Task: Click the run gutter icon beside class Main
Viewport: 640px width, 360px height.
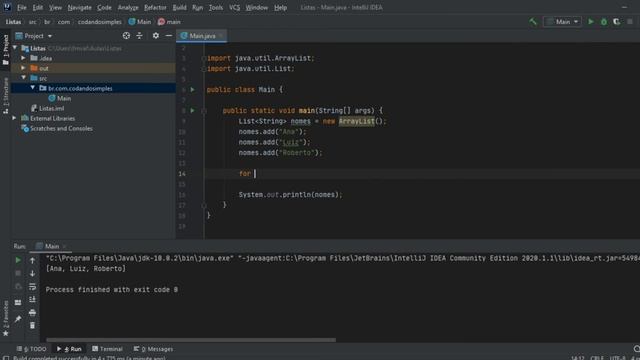Action: [x=193, y=89]
